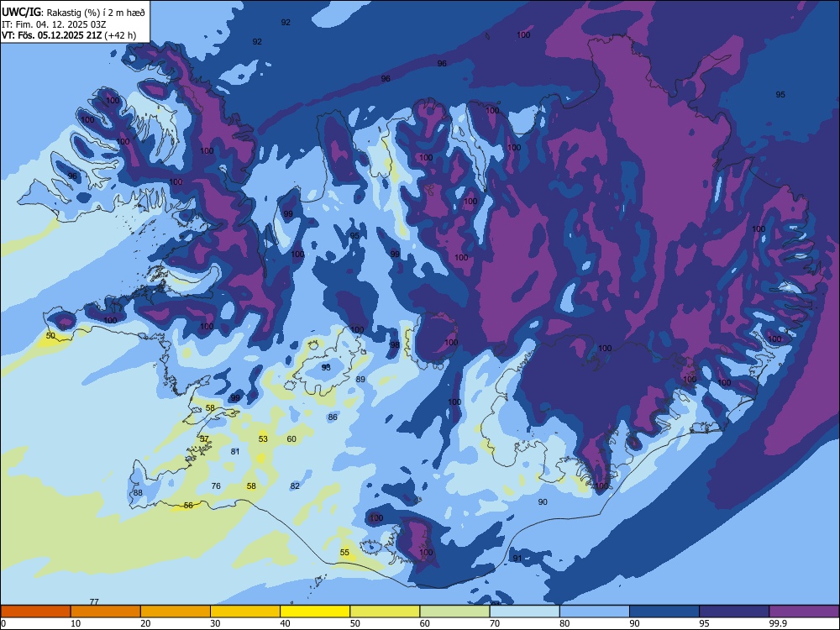Click the humidity value '76' on the map
The image size is (840, 630).
point(216,486)
